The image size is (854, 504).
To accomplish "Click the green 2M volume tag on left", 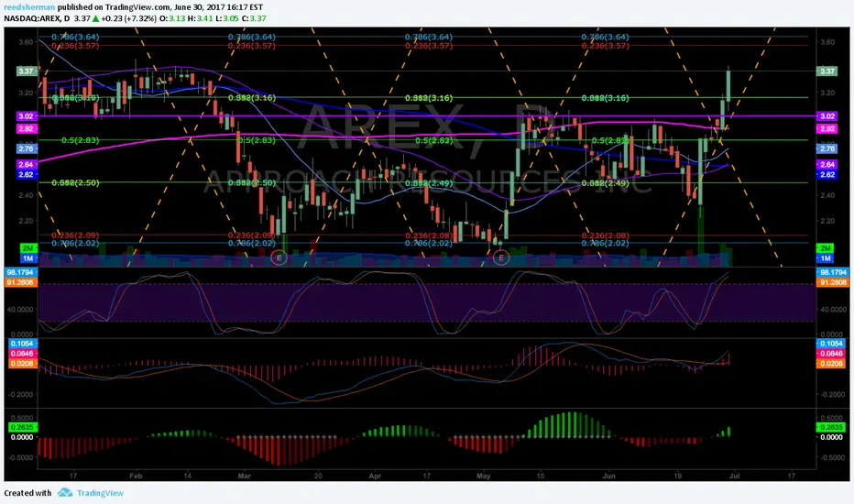I will pyautogui.click(x=27, y=248).
